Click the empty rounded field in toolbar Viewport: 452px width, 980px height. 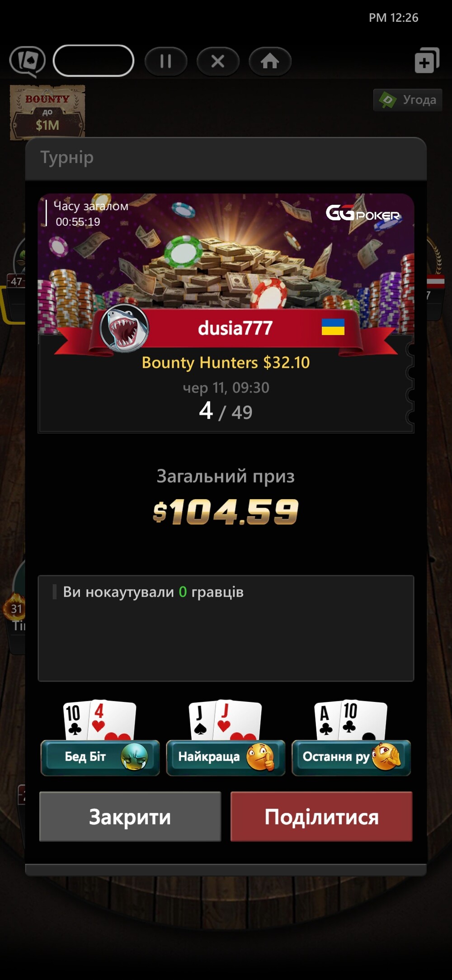click(94, 61)
